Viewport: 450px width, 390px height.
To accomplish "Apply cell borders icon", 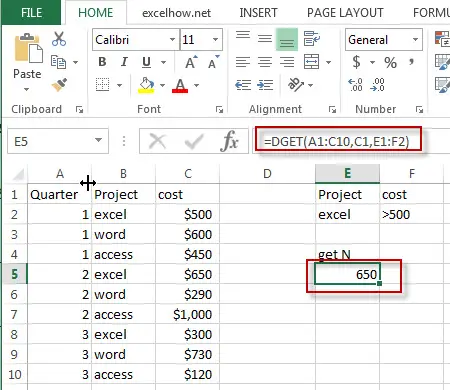I will [x=102, y=85].
